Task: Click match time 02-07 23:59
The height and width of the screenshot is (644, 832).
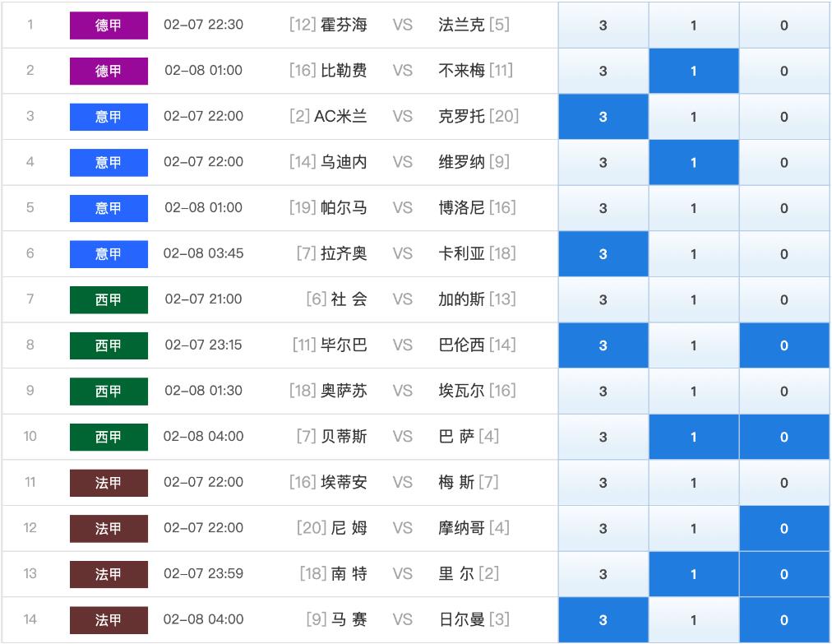Action: 203,574
